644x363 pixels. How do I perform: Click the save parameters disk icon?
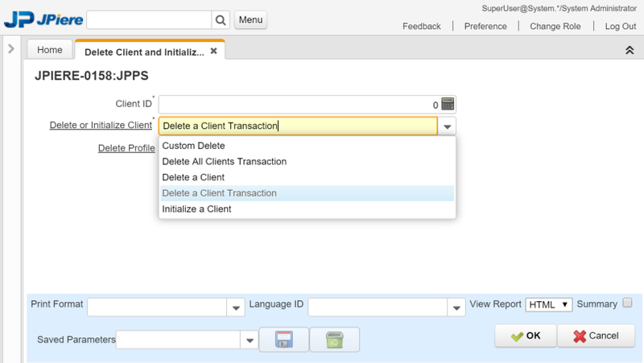[283, 340]
